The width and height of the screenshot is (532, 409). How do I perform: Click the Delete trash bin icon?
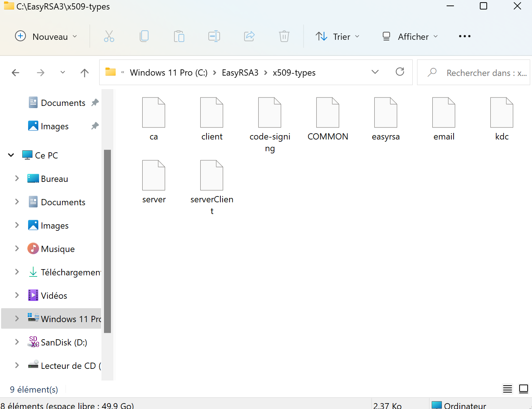[x=284, y=36]
